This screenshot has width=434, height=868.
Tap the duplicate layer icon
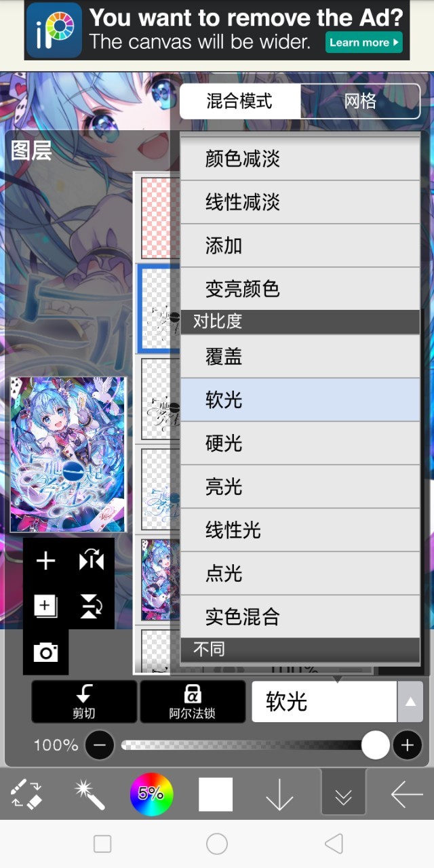pyautogui.click(x=45, y=606)
